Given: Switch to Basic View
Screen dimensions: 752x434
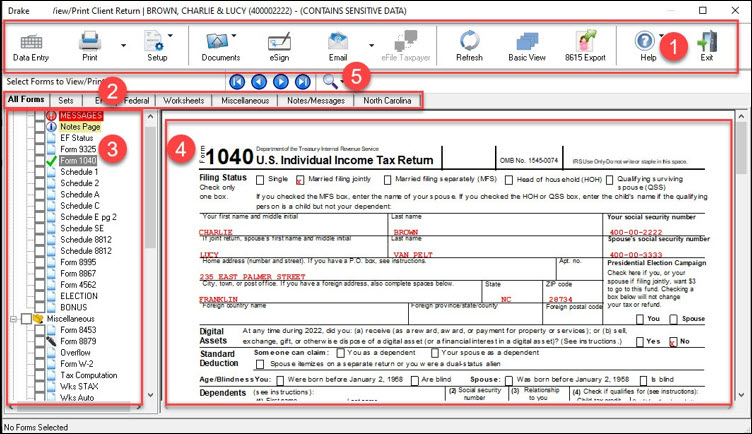Looking at the screenshot, I should [527, 47].
